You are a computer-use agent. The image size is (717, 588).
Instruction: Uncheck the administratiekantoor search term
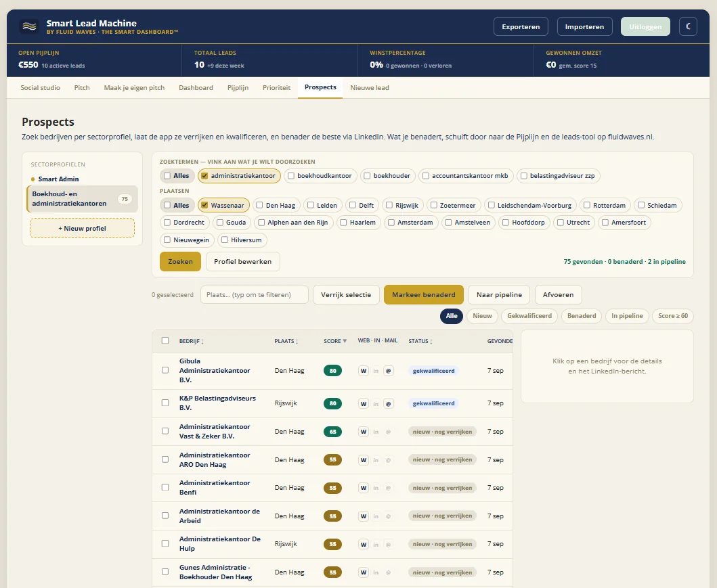pos(204,176)
